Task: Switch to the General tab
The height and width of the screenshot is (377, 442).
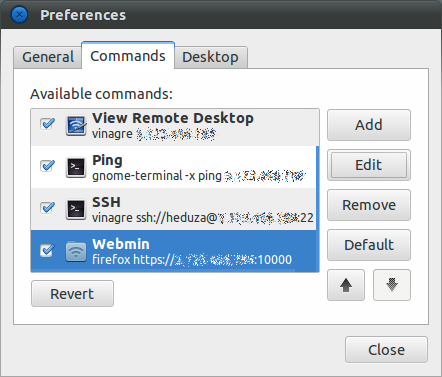Action: pos(48,57)
